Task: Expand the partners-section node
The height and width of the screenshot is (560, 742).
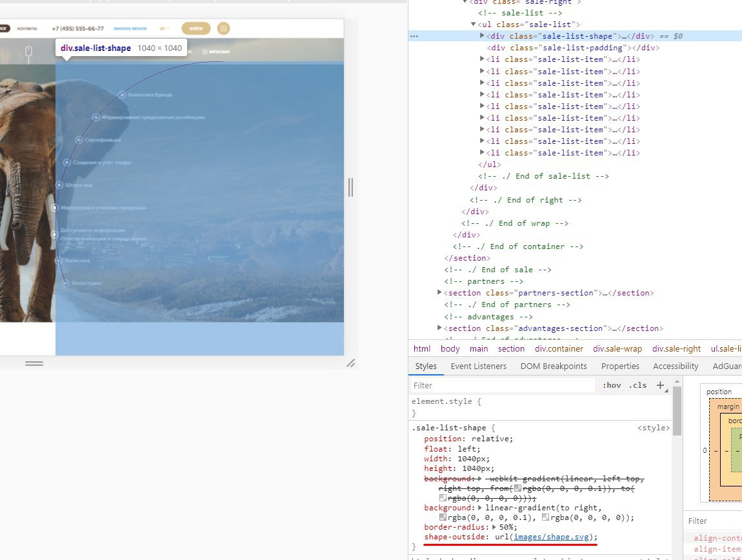Action: [439, 292]
